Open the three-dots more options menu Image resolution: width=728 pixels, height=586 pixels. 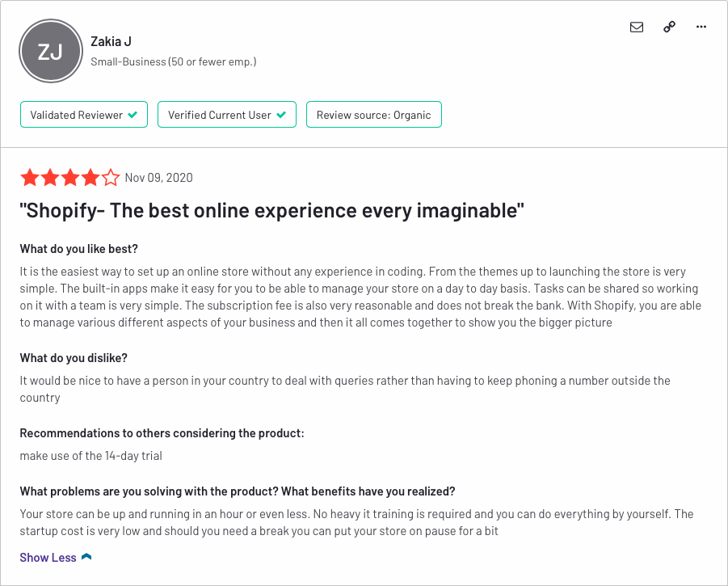point(701,27)
